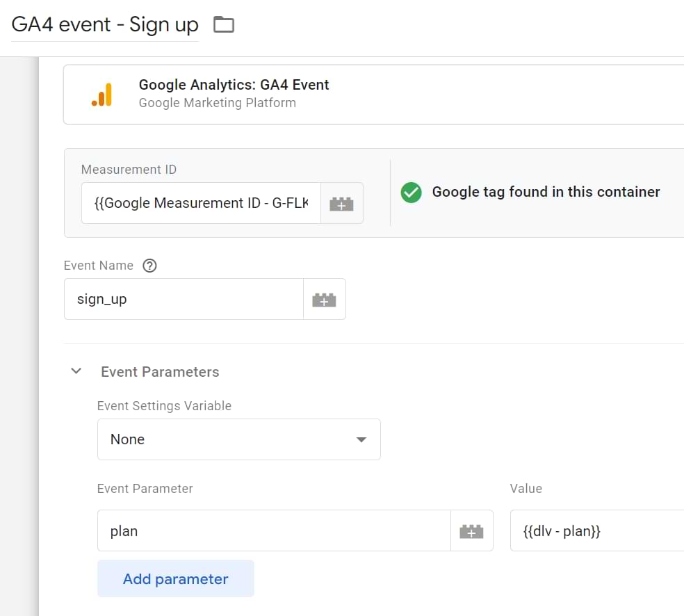Click the Event Name help question mark
This screenshot has height=616, width=684.
149,266
